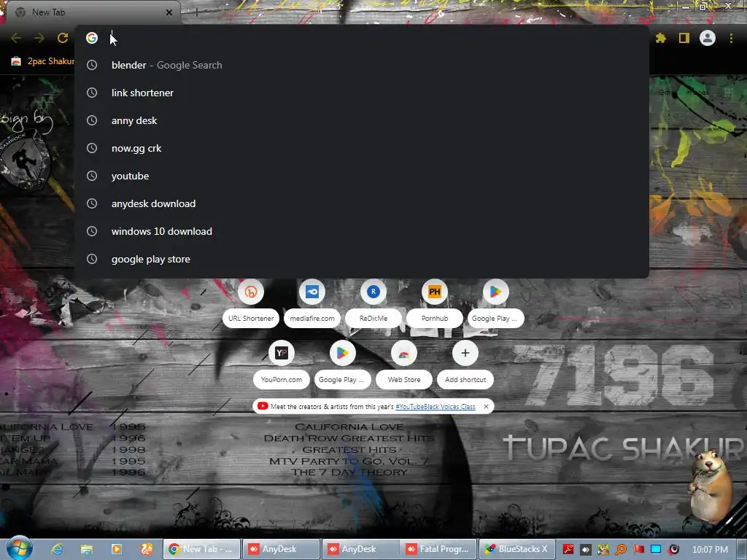Screen dimensions: 747x560
Task: Open the Windows Start menu
Action: 20,548
